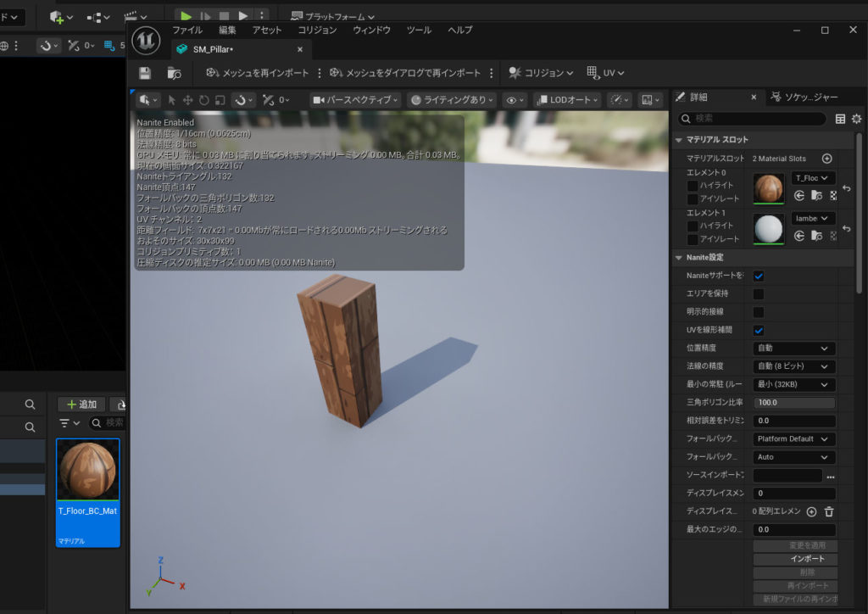Uncheck the Nanite support checkbox
The height and width of the screenshot is (614, 868).
pos(759,276)
